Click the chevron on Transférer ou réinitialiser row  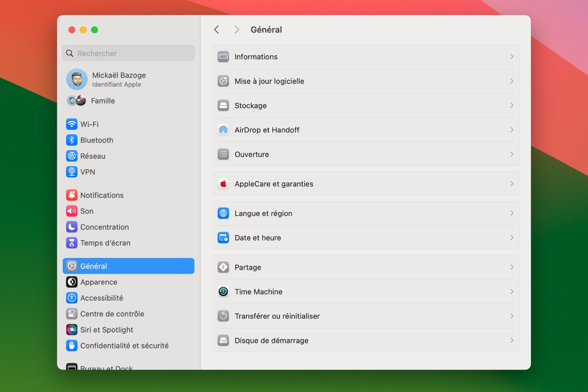(x=512, y=316)
